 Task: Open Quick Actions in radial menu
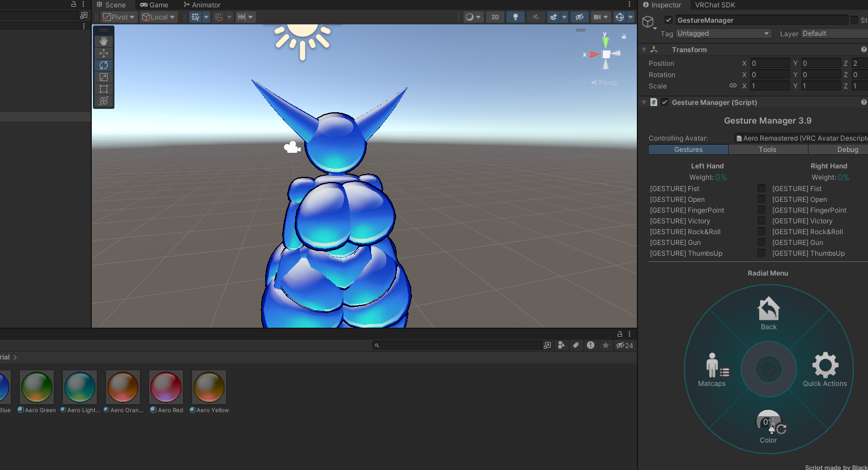click(825, 370)
